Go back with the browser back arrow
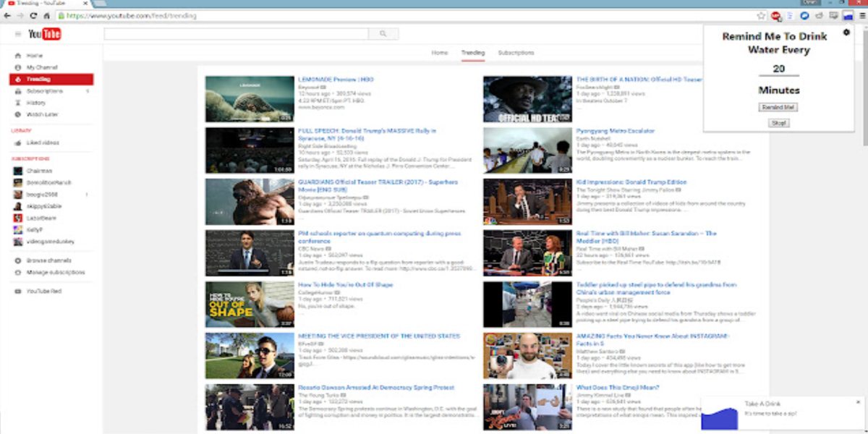Screen dimensions: 868x434 coord(7,15)
